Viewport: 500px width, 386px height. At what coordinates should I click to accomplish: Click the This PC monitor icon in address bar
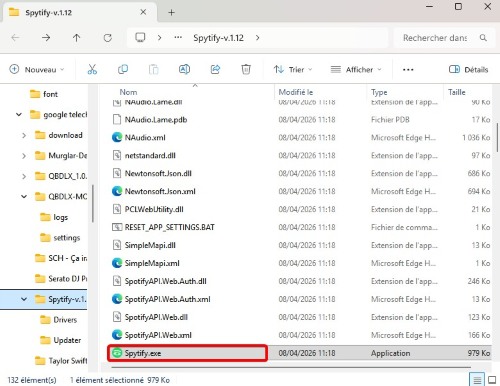coord(140,37)
